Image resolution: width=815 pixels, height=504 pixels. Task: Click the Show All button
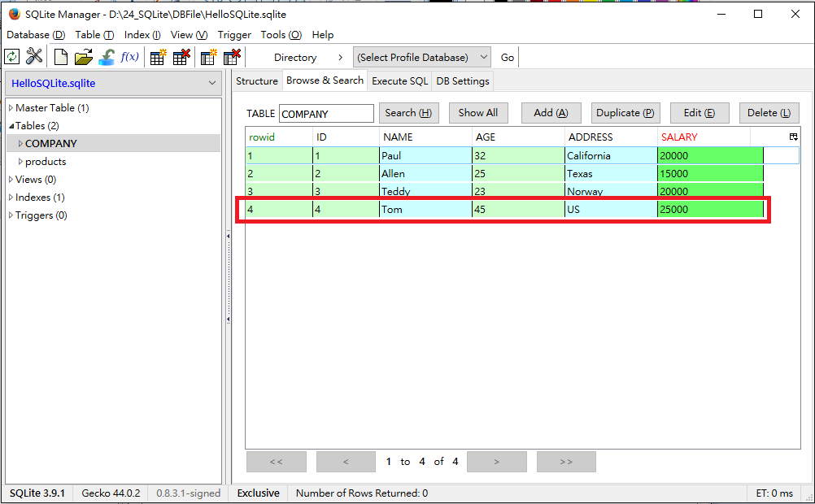[478, 112]
